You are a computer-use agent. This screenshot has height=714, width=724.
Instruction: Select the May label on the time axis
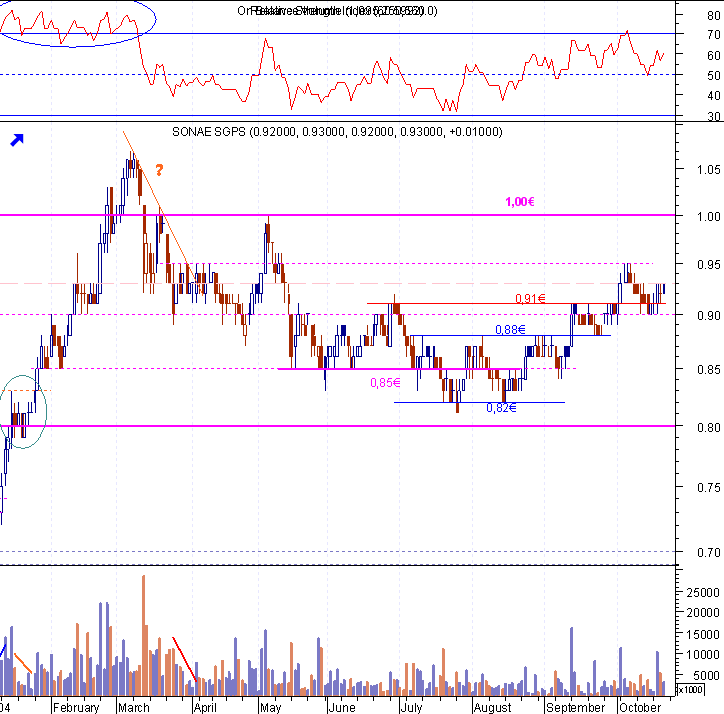pos(270,708)
